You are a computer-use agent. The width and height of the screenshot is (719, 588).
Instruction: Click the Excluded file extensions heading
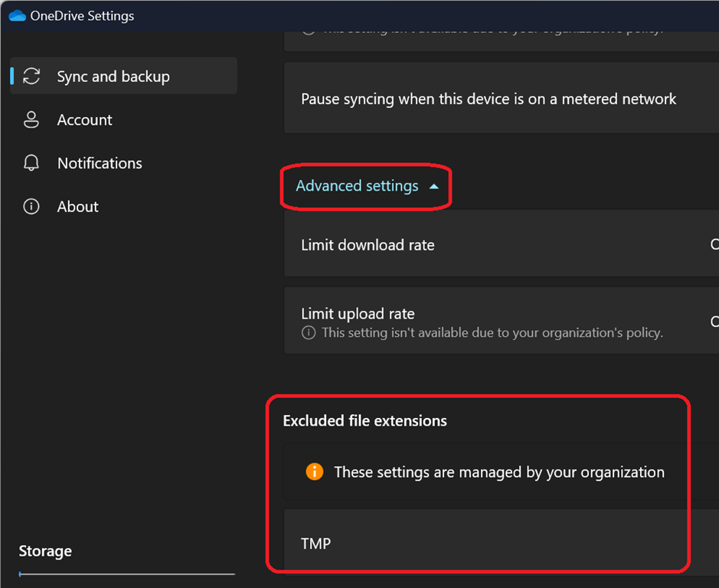(364, 420)
